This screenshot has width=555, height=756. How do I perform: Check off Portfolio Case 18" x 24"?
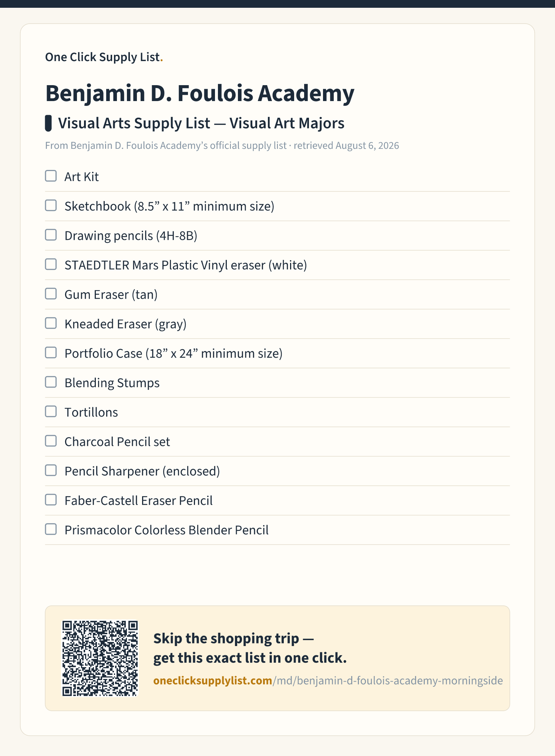(51, 352)
